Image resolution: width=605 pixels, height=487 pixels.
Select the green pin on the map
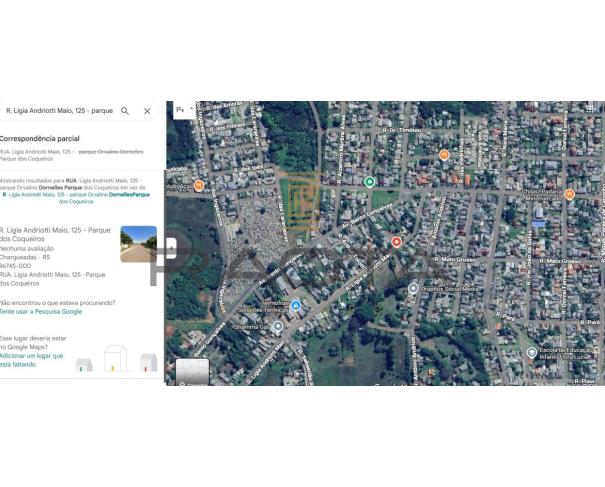pyautogui.click(x=370, y=182)
